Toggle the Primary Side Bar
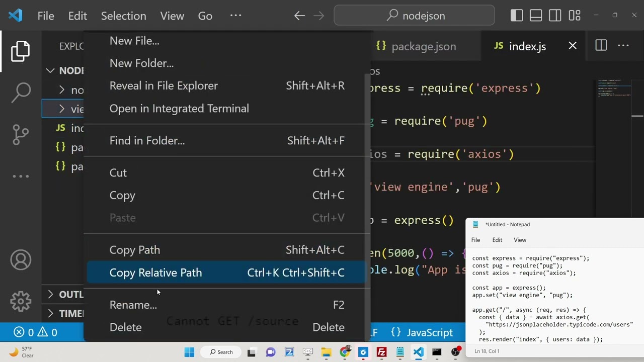644x362 pixels. (x=517, y=16)
